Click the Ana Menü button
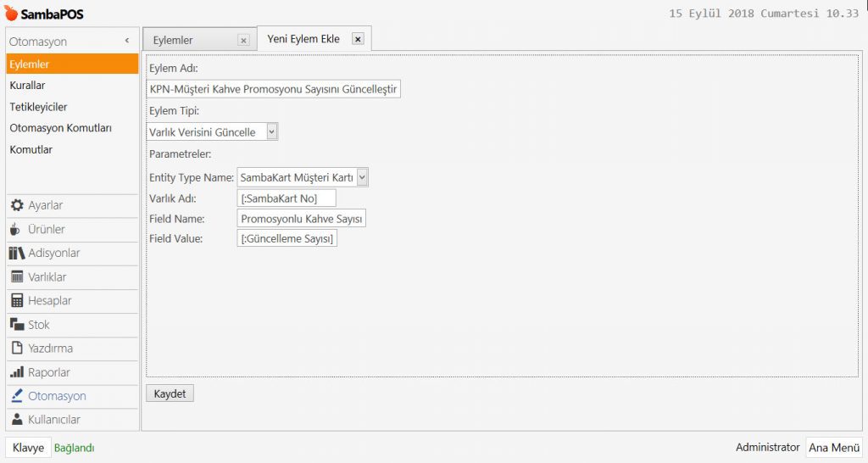 pyautogui.click(x=833, y=448)
